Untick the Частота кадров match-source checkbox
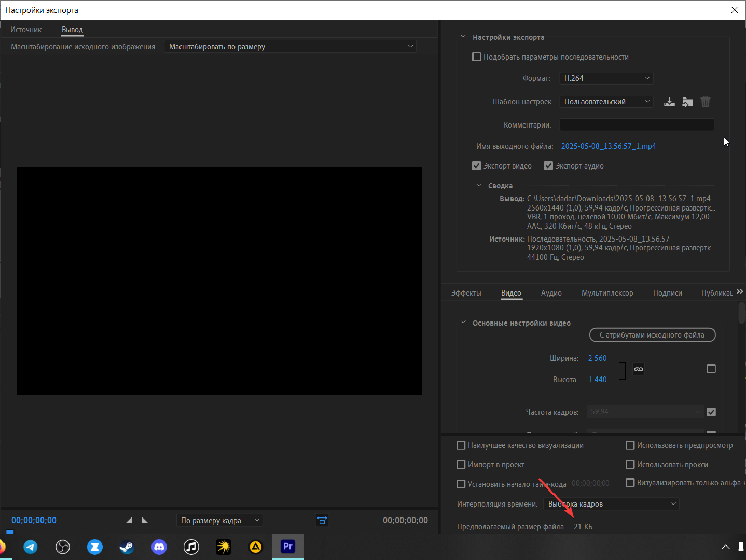746x560 pixels. (x=711, y=412)
